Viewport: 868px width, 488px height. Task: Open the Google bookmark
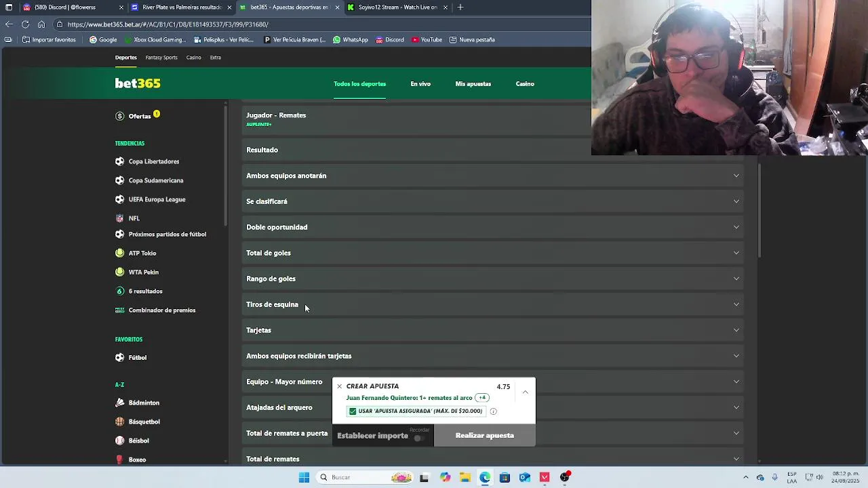click(x=103, y=39)
